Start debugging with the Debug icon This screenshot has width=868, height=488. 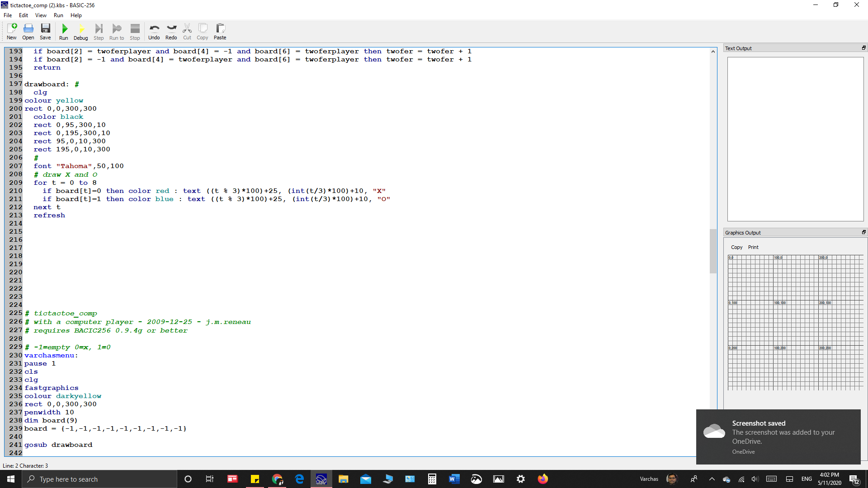click(81, 32)
